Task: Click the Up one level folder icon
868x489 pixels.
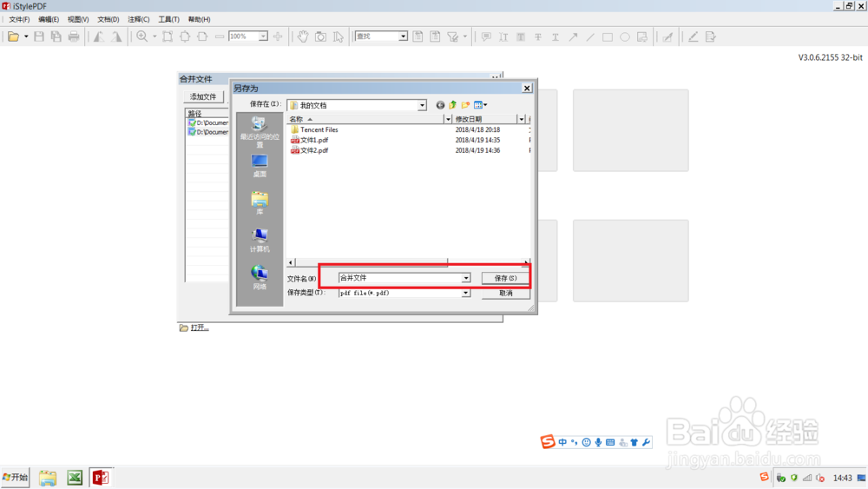Action: pos(453,105)
